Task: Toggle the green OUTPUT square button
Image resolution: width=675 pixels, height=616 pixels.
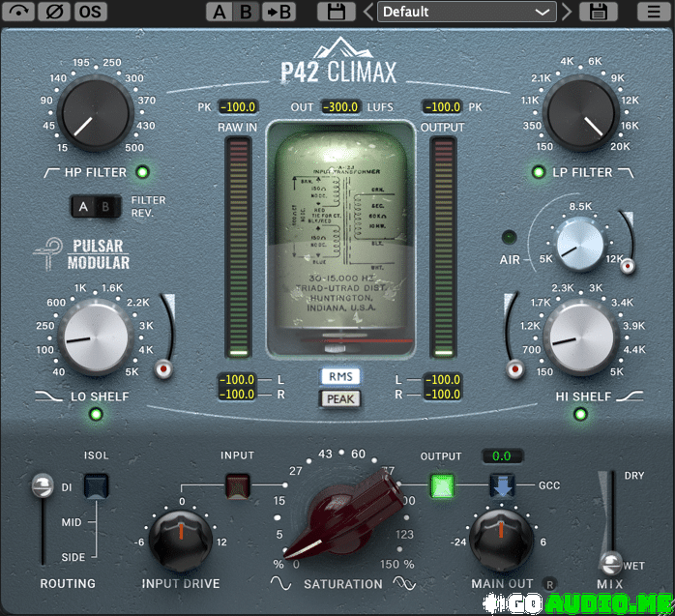Action: [x=442, y=486]
